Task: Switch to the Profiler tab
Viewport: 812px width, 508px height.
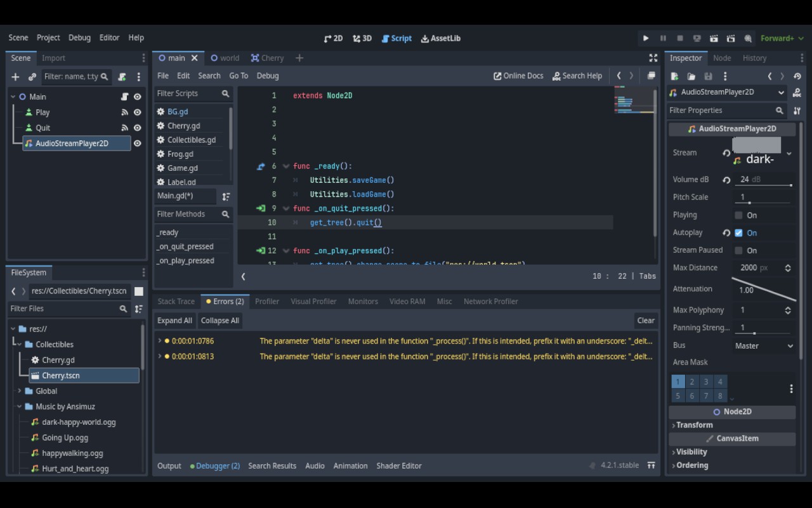Action: click(x=267, y=302)
